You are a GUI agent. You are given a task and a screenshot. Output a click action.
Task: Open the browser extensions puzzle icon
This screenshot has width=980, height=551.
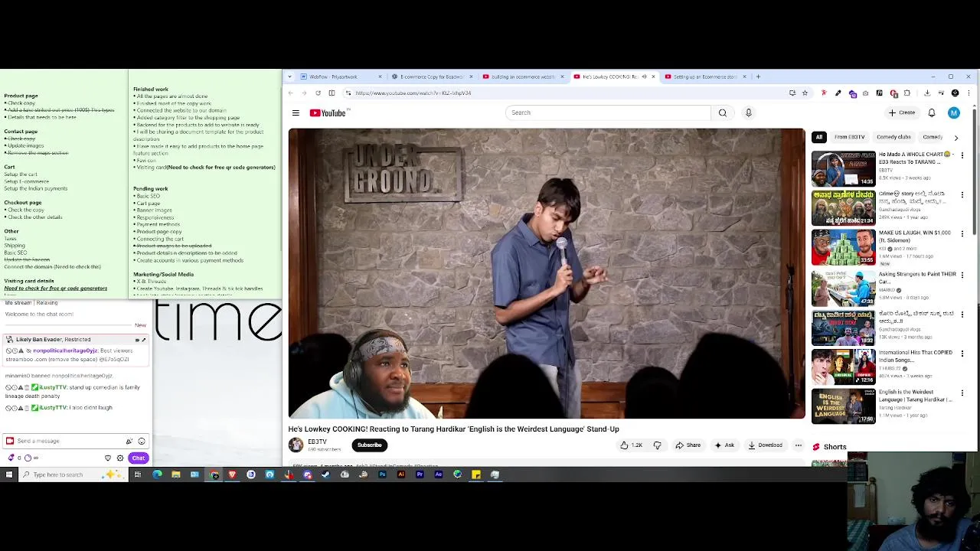coord(906,93)
